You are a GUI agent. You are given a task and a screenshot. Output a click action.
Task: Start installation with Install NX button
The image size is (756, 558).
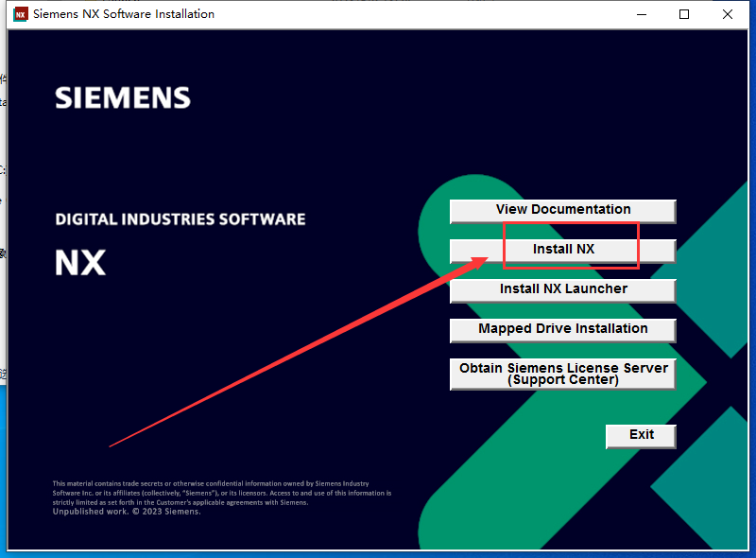[x=562, y=250]
